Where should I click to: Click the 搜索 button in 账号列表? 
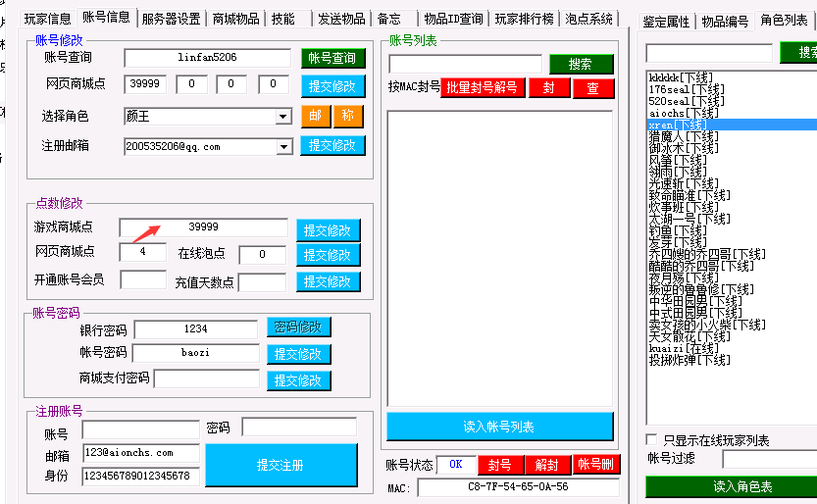(x=581, y=64)
